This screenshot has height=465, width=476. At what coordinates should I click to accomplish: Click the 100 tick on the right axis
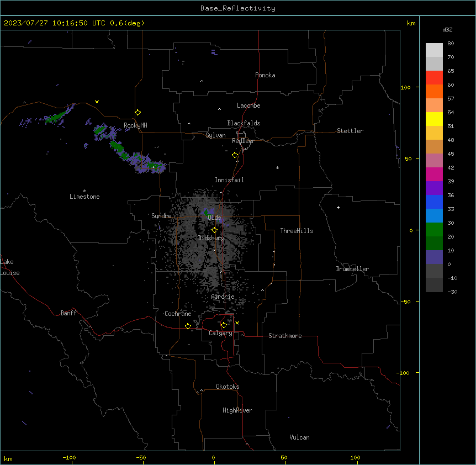[x=405, y=87]
